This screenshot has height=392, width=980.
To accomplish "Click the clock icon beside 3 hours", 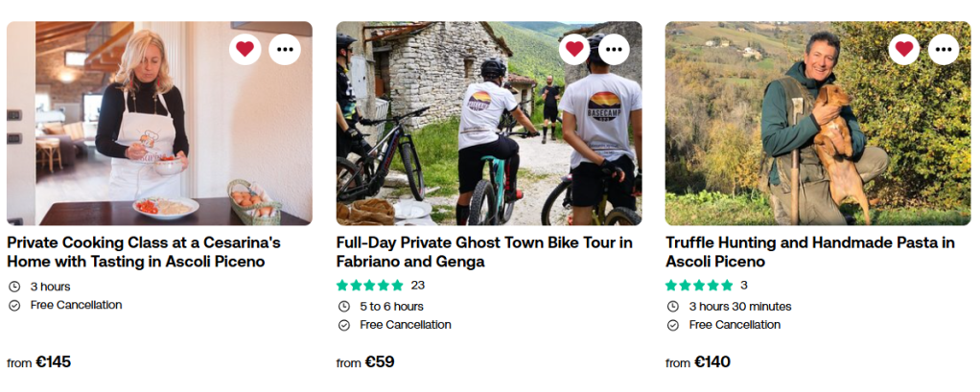I will [x=14, y=287].
